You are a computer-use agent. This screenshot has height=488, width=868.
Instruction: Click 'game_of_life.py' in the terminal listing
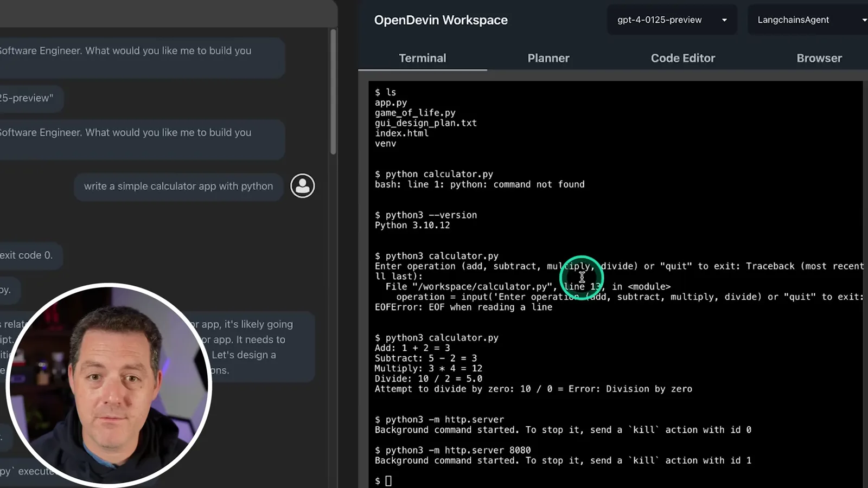tap(415, 113)
